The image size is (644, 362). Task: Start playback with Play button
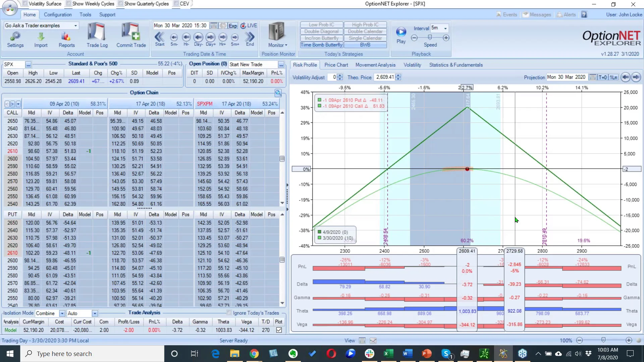[401, 36]
